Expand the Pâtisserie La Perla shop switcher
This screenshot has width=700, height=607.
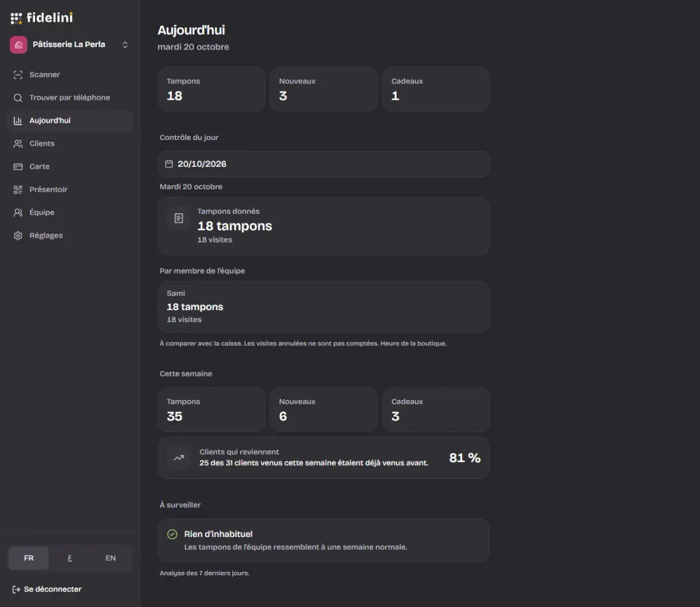pos(69,45)
